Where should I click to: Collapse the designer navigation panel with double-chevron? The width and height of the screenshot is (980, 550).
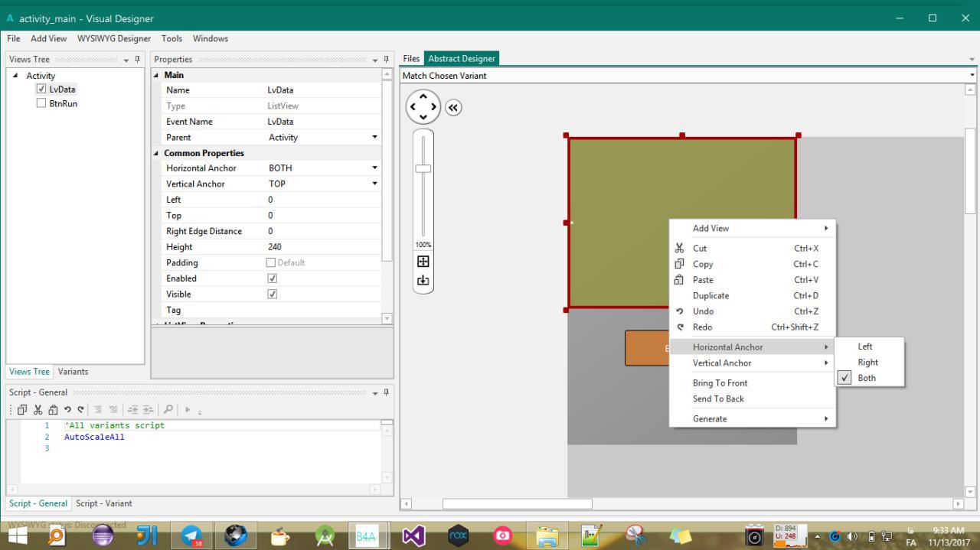(x=453, y=107)
